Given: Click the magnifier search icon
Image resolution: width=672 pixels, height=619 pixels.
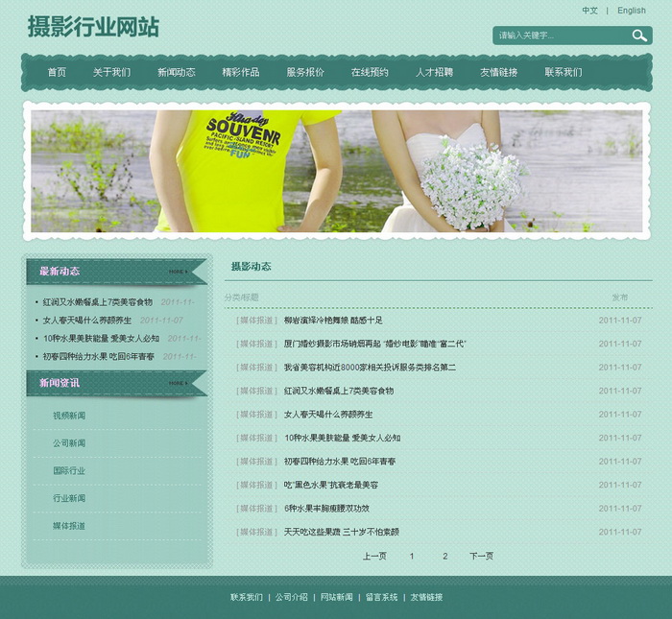Looking at the screenshot, I should [639, 36].
